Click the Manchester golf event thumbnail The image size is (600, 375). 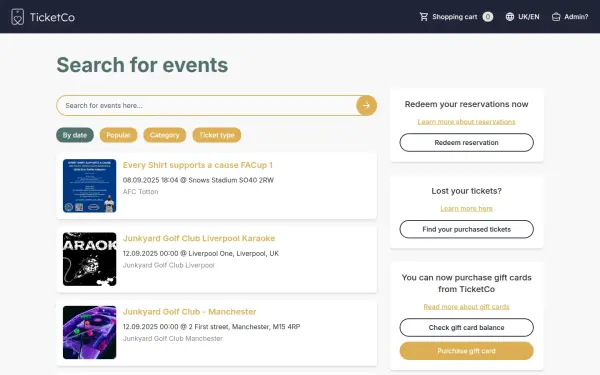(x=90, y=333)
